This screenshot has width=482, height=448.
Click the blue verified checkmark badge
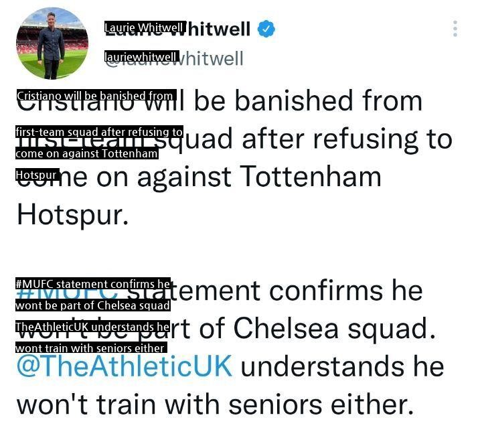267,29
